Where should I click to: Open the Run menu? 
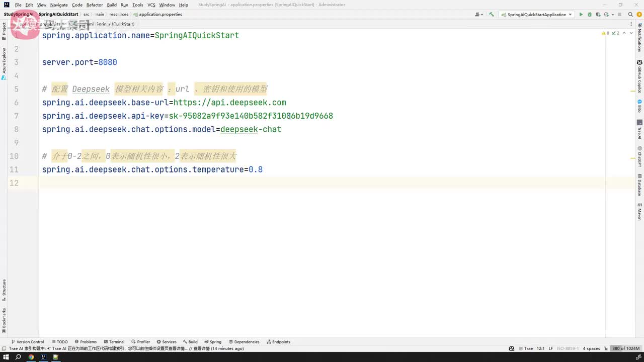point(124,5)
